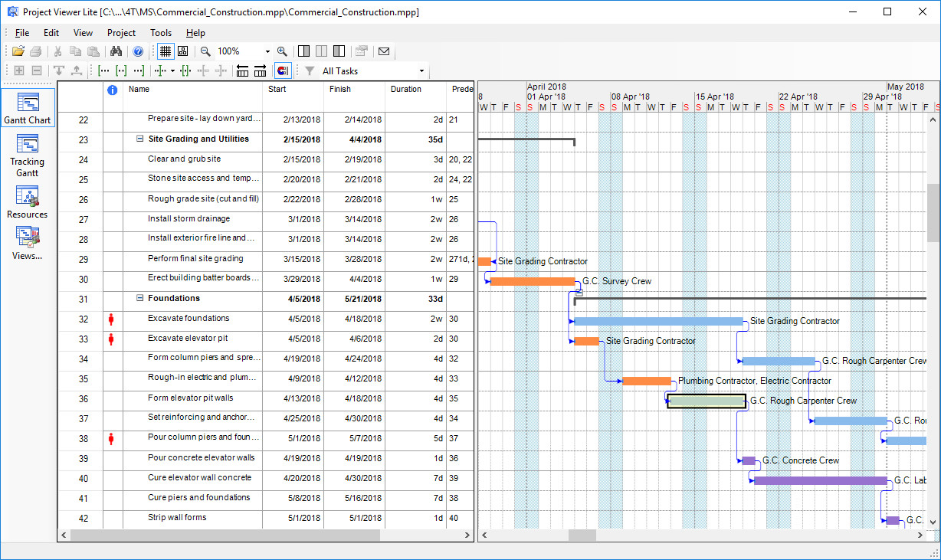Image resolution: width=941 pixels, height=560 pixels.
Task: Open the Find tool
Action: [x=116, y=51]
